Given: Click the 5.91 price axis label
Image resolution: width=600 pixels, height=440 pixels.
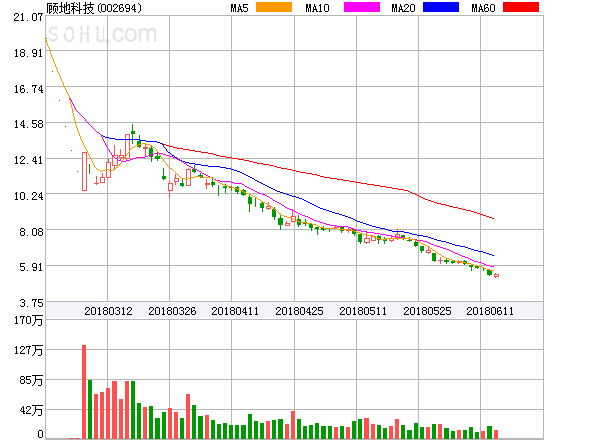Looking at the screenshot, I should 31,267.
